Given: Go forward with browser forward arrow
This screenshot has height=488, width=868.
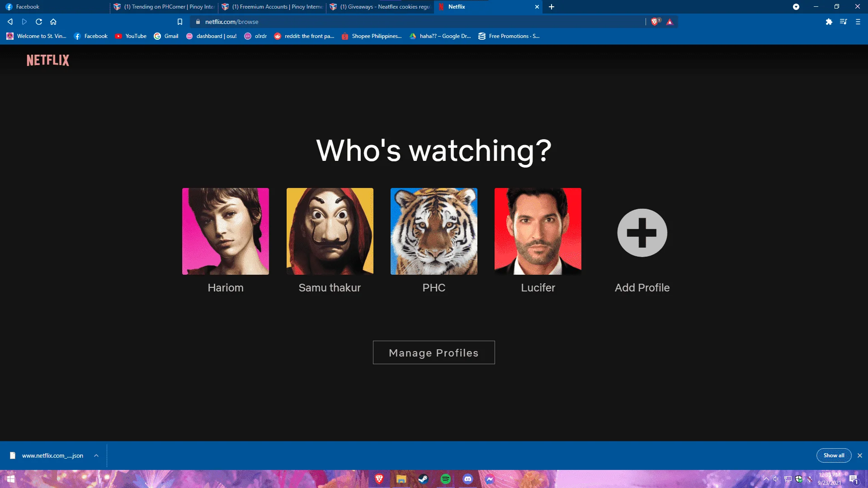Looking at the screenshot, I should click(x=24, y=22).
